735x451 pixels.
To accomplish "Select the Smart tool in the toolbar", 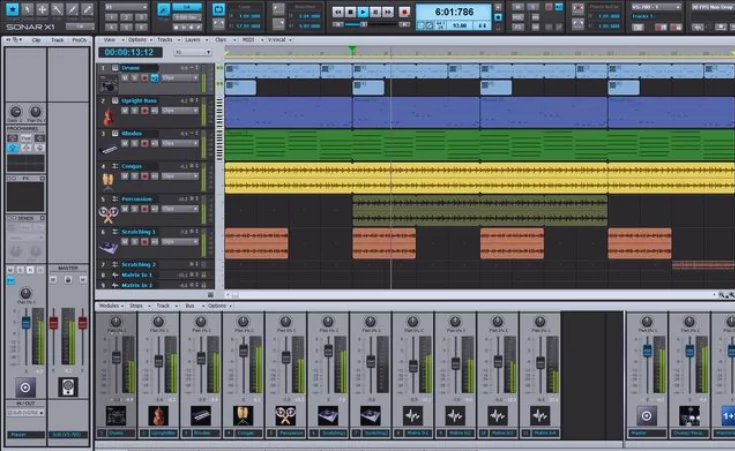I will (12, 9).
